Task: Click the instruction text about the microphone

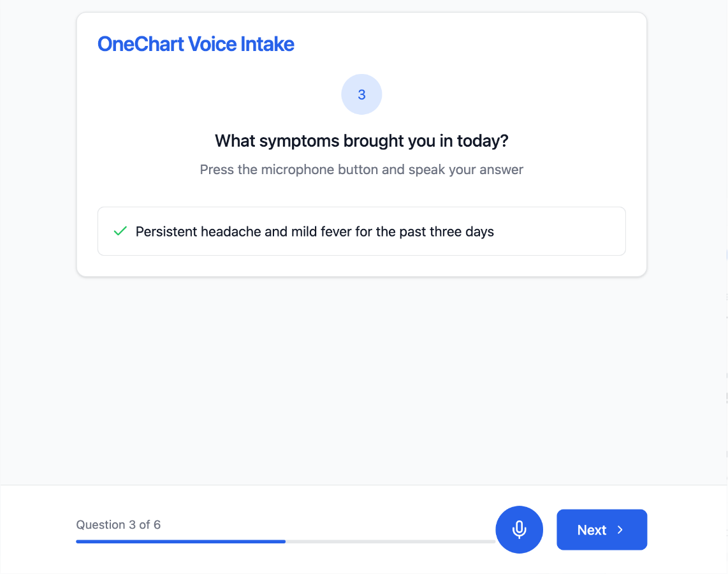Action: click(361, 169)
